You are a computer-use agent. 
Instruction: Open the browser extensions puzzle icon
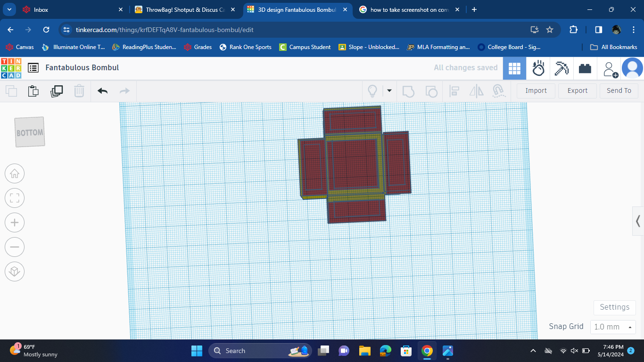coord(573,29)
